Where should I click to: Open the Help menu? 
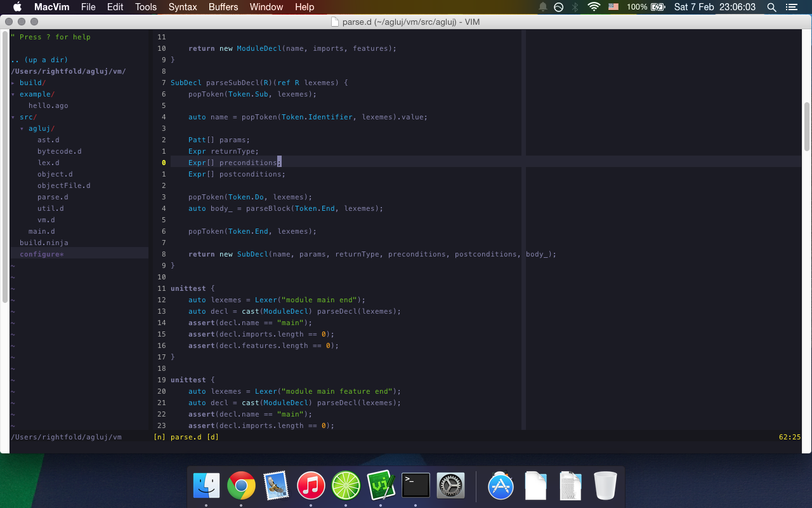[x=304, y=7]
